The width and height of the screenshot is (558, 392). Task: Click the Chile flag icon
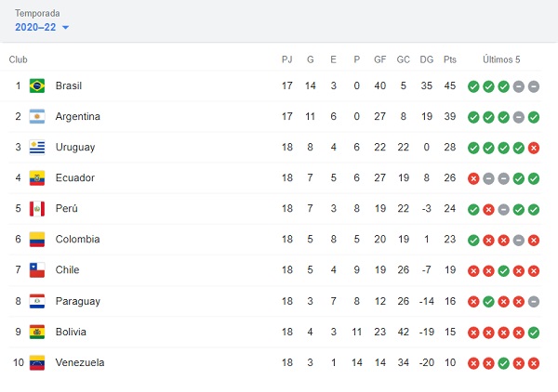coord(37,270)
